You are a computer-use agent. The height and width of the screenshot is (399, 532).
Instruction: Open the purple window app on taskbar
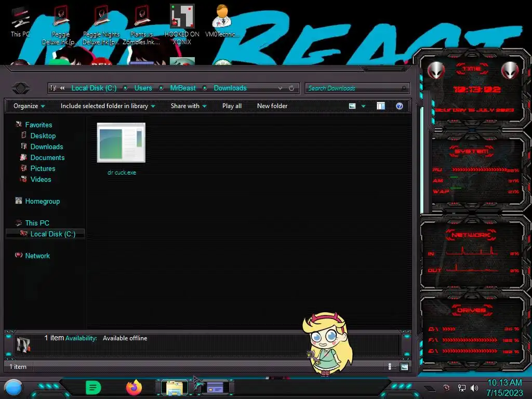(x=215, y=388)
